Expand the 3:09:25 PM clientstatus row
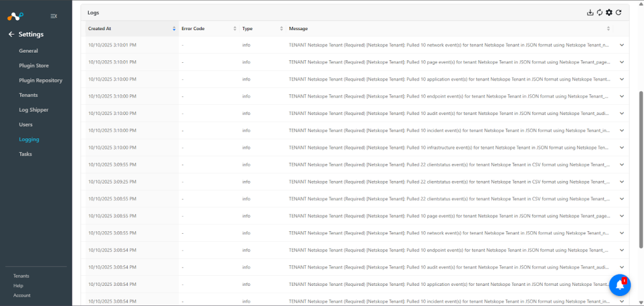The height and width of the screenshot is (306, 644). pyautogui.click(x=622, y=182)
